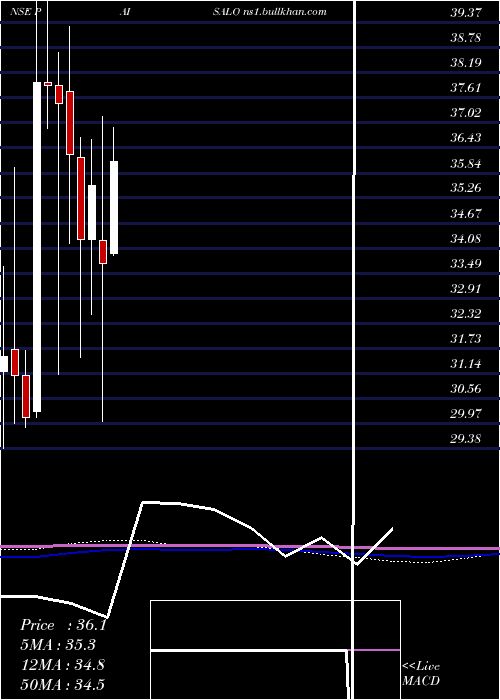Click the 34.08 price axis label
Image resolution: width=500 pixels, height=700 pixels.
pyautogui.click(x=466, y=238)
